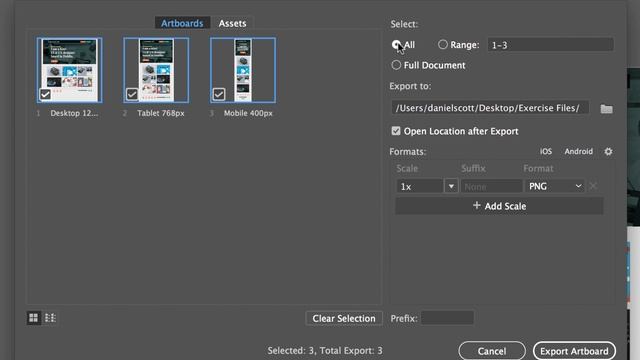Click the Add Scale button
Image resolution: width=640 pixels, height=360 pixels.
pyautogui.click(x=499, y=206)
